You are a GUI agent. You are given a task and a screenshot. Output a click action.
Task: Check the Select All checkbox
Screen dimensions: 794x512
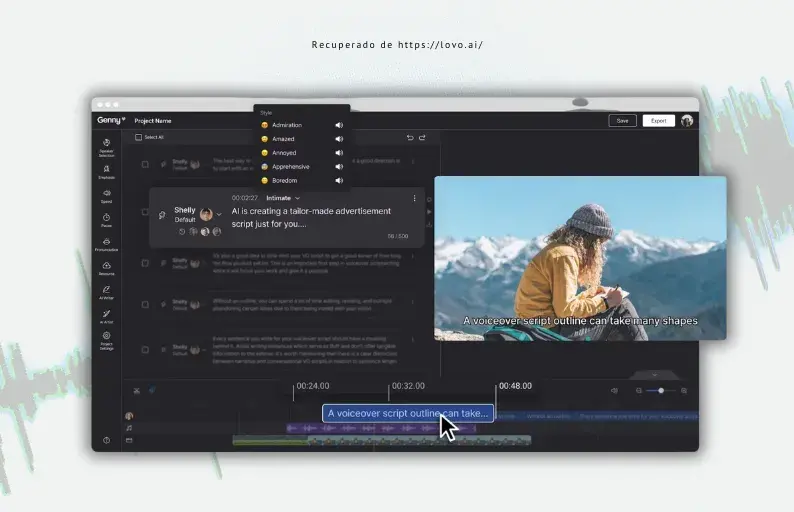(138, 137)
